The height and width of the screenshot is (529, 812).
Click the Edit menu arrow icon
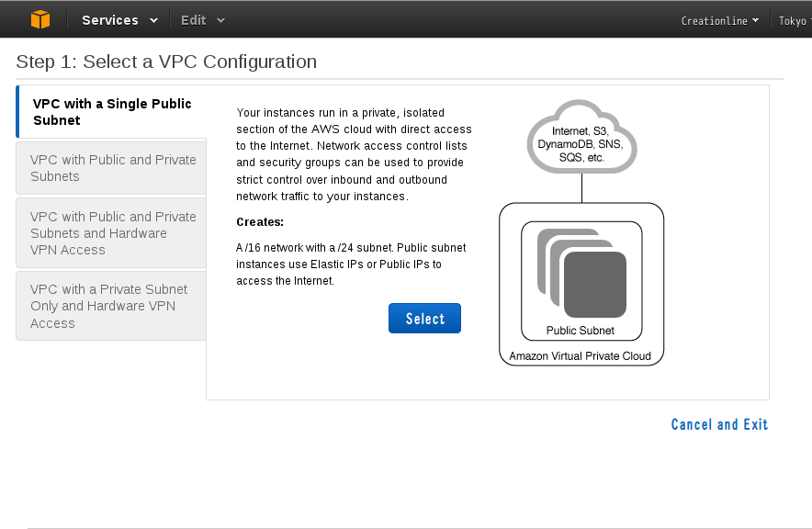point(221,21)
